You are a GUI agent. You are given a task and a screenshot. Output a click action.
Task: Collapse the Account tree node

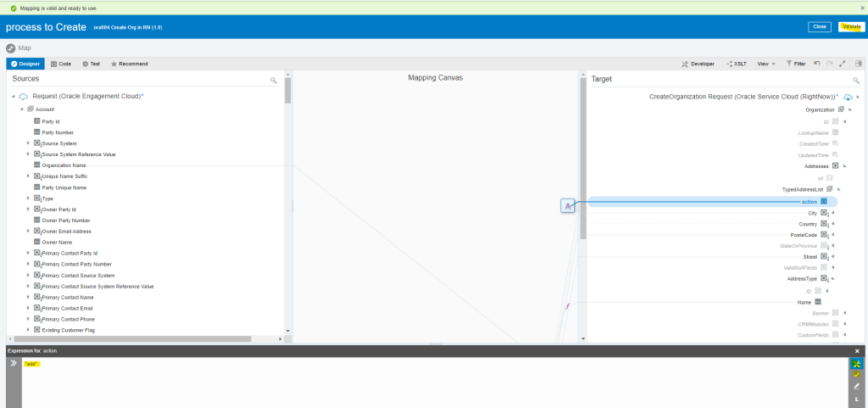(x=21, y=109)
